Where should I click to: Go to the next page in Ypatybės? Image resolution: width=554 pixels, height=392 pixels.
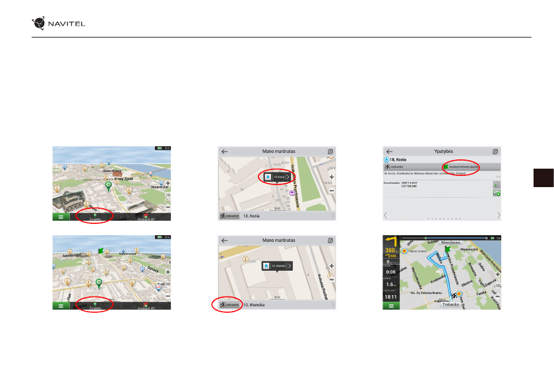point(498,215)
